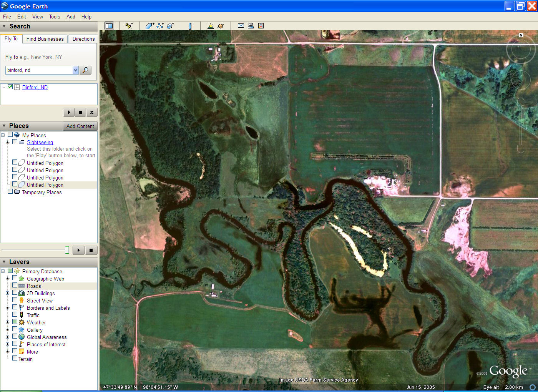Viewport: 538px width, 392px height.
Task: Click the Primary Database layer icon
Action: click(x=17, y=271)
